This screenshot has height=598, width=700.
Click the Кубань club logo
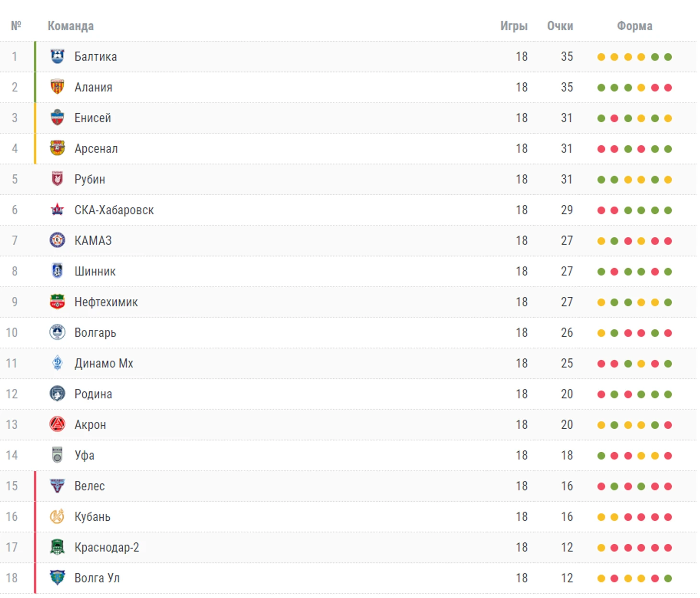coord(57,516)
